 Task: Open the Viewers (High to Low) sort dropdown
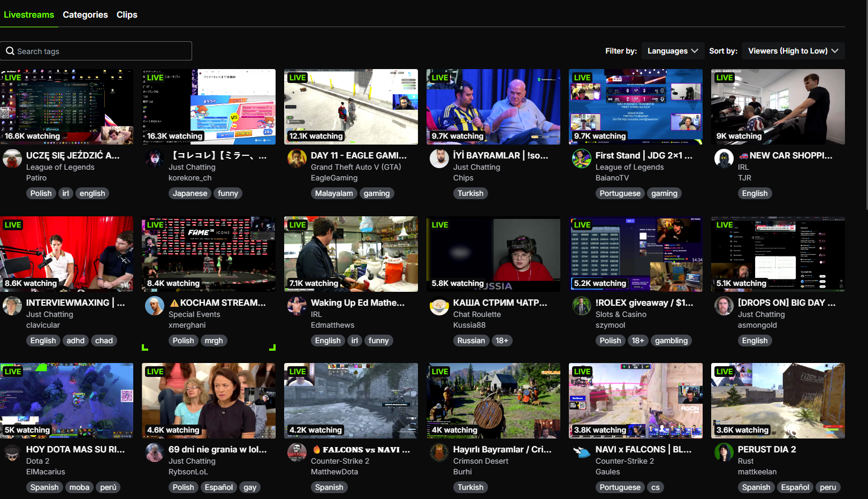pos(793,51)
